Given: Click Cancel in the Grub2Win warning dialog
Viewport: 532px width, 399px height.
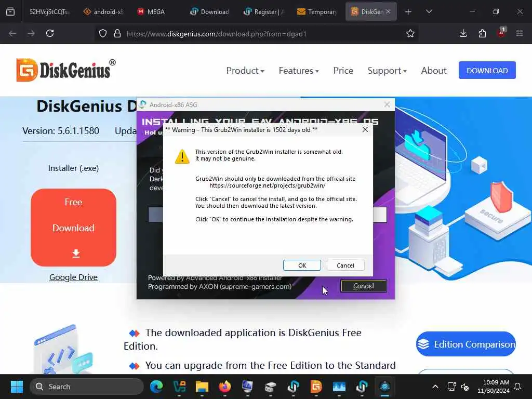Looking at the screenshot, I should tap(345, 265).
